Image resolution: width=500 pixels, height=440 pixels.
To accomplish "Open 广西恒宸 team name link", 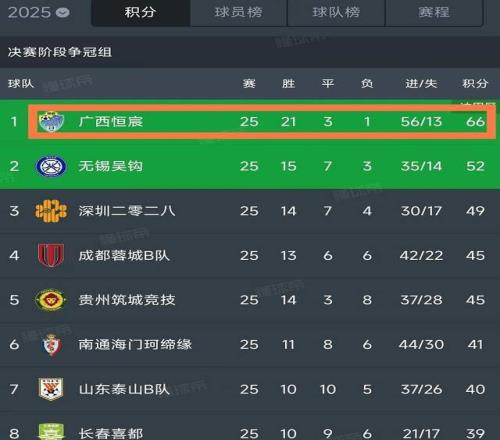I will (111, 122).
